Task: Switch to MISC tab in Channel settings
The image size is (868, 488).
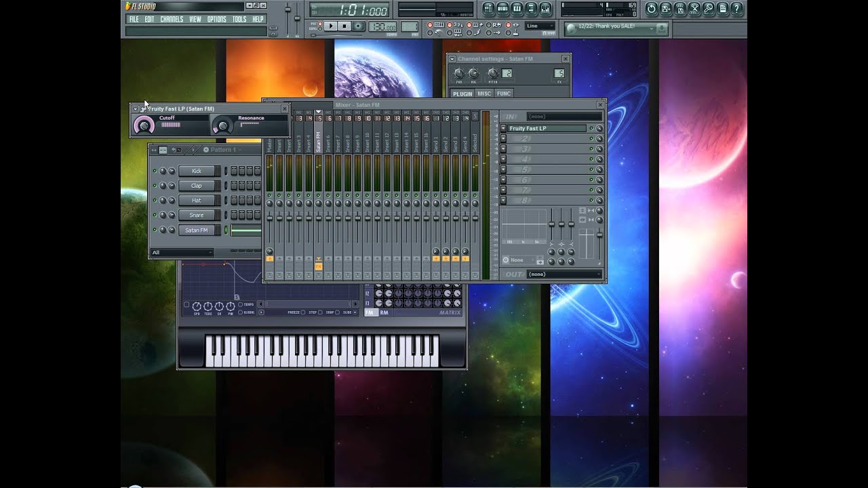Action: 484,94
